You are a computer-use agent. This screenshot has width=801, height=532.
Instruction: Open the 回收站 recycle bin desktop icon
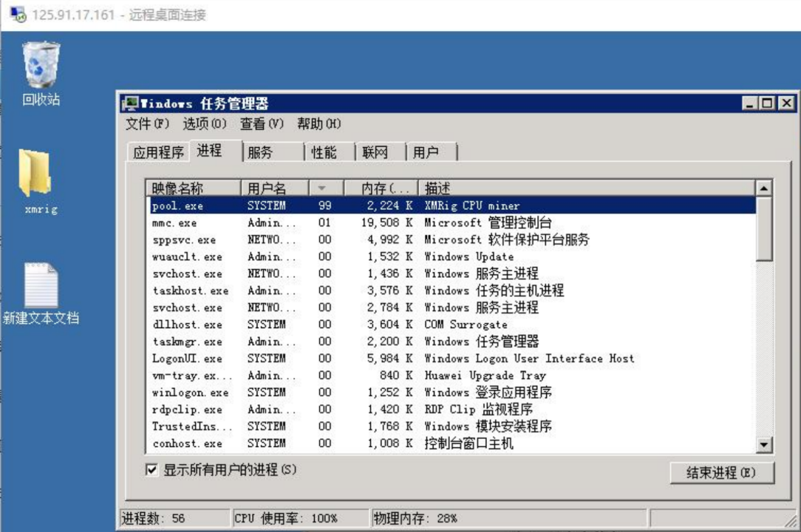pos(41,73)
